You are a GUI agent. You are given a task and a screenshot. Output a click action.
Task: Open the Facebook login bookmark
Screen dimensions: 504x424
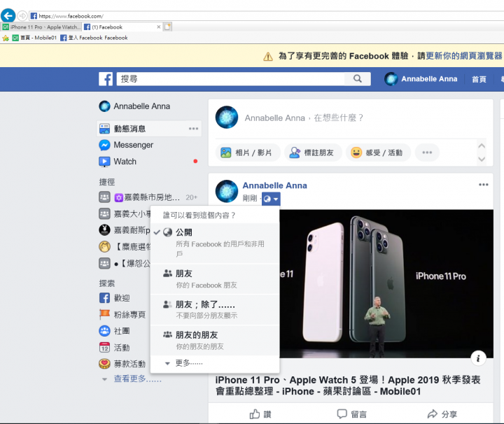(x=94, y=38)
